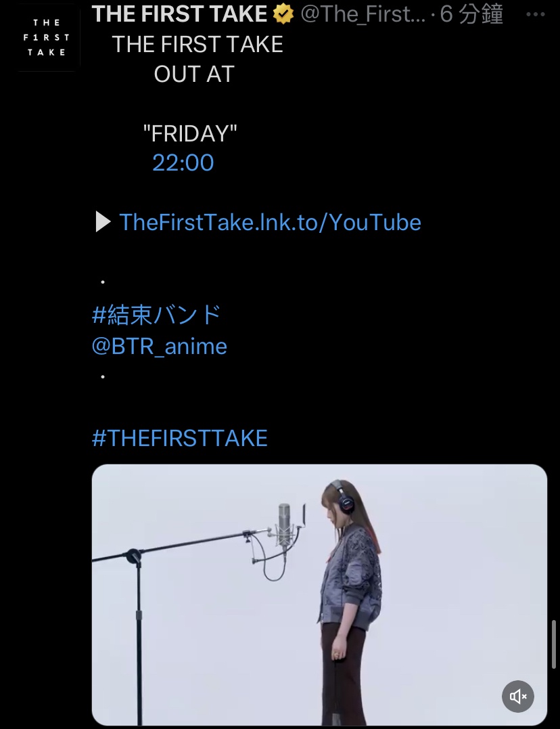Visit the @BTR_anime mention
Screen dimensions: 560x729
point(160,347)
